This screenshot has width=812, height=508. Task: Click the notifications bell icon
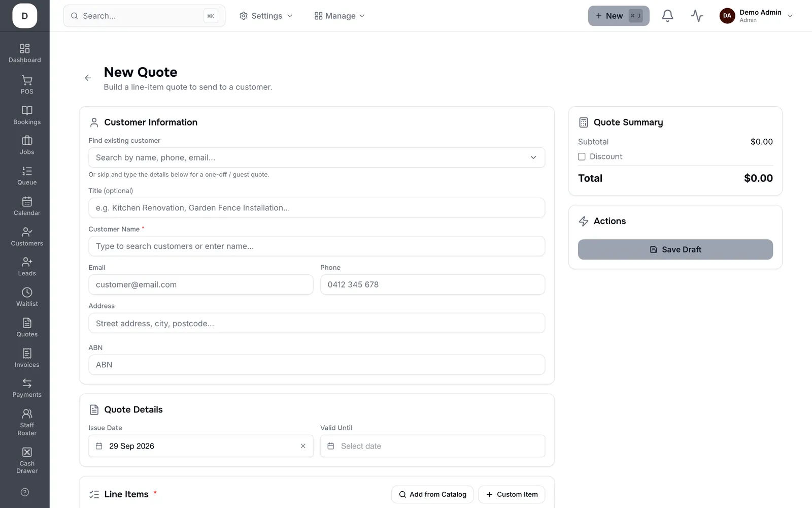667,16
